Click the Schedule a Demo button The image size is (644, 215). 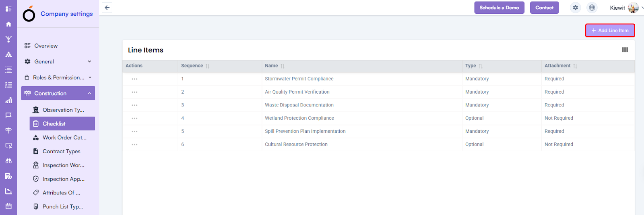[499, 8]
